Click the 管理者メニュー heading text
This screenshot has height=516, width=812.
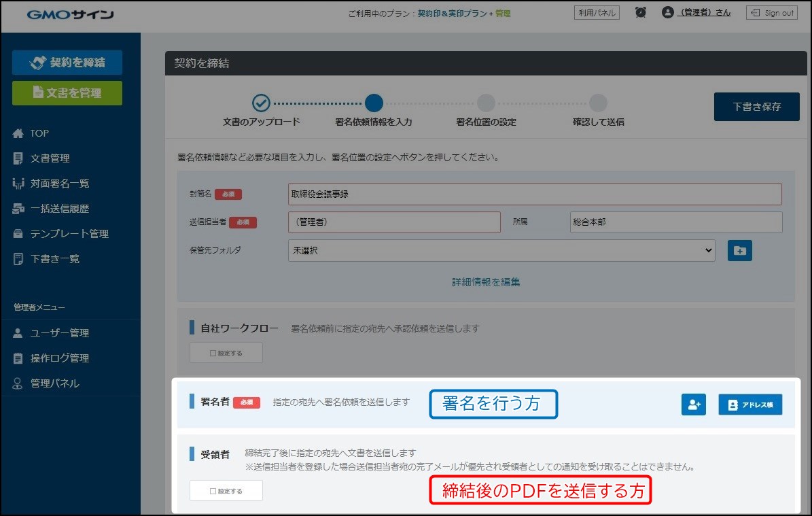pos(39,307)
